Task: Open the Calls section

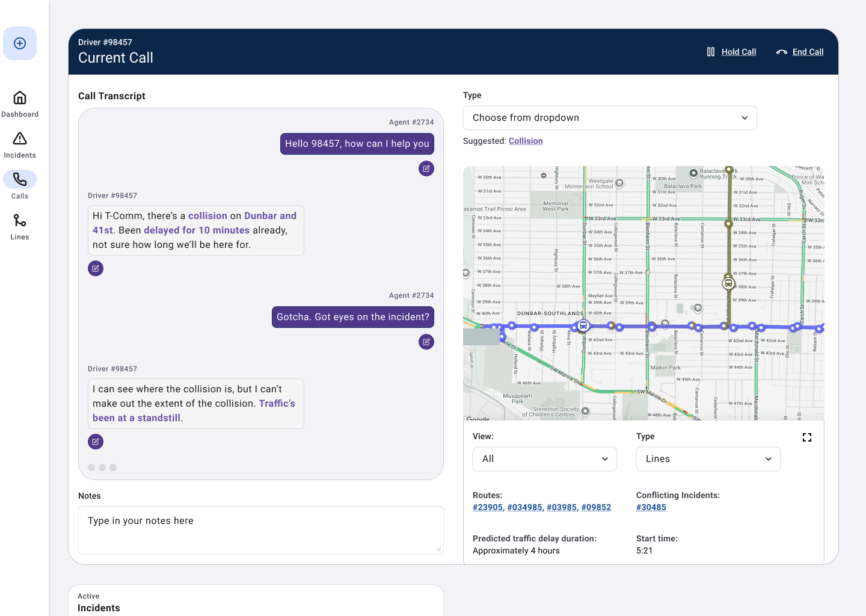Action: [20, 186]
